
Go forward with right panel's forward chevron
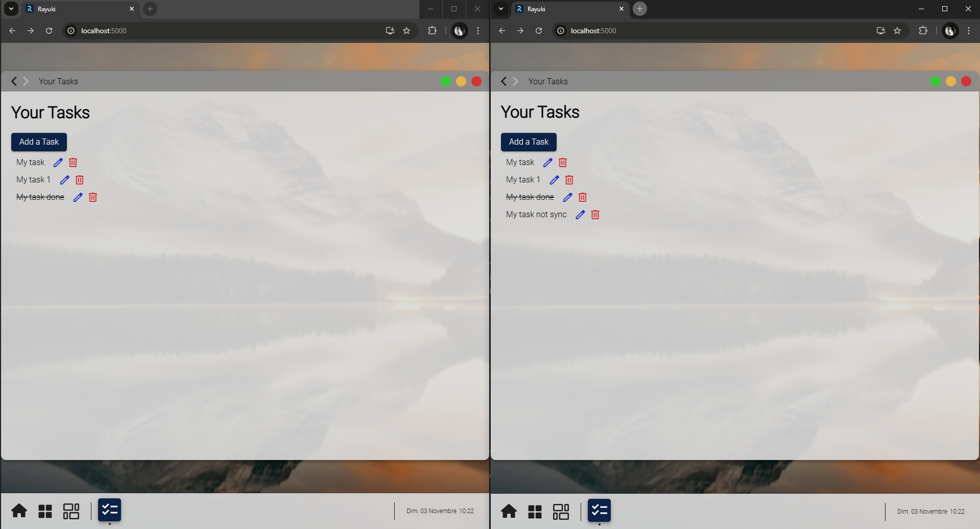(515, 81)
